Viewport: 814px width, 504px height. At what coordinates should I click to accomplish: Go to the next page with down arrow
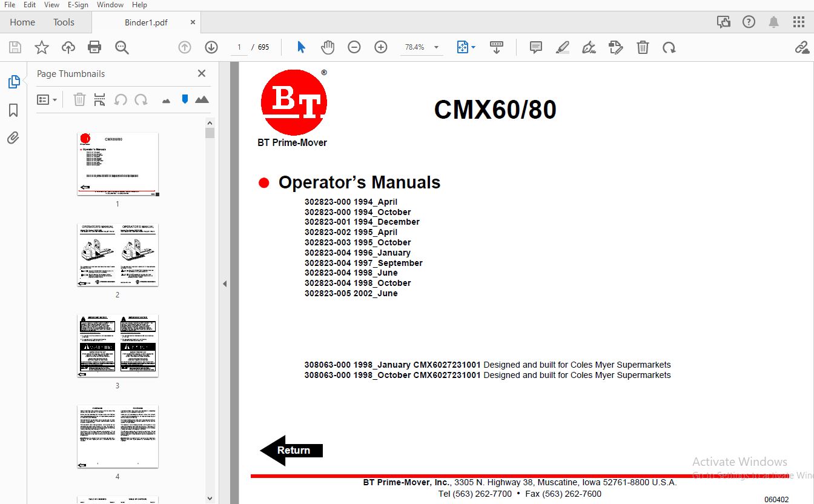(x=211, y=47)
